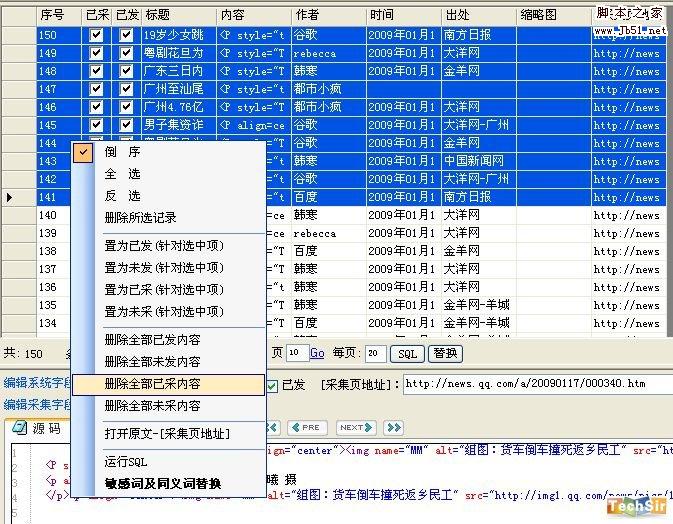Click title cell 广东三日内
The width and height of the screenshot is (673, 524).
(x=179, y=71)
